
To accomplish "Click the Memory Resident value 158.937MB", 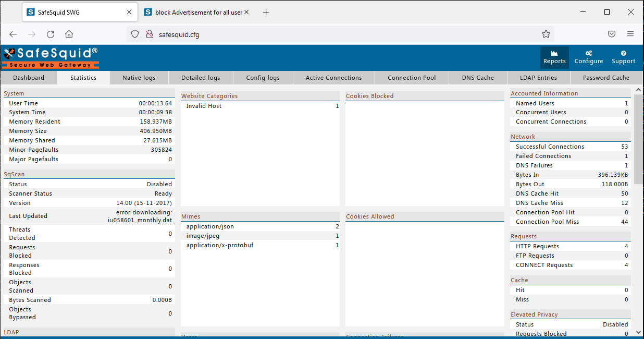I will (x=156, y=122).
